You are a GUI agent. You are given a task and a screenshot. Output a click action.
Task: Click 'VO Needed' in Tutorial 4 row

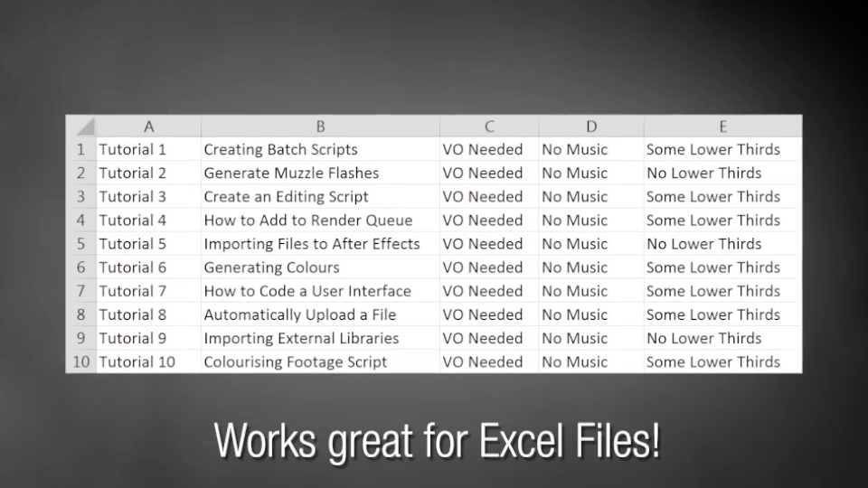click(x=489, y=221)
